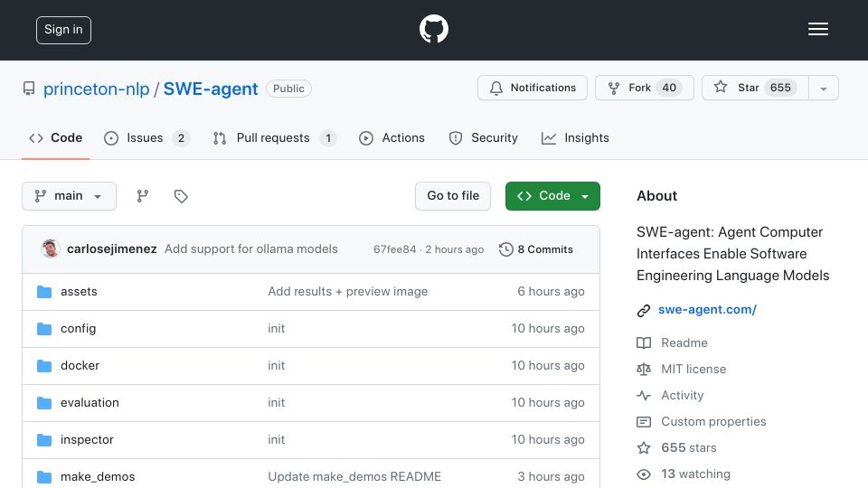Screen dimensions: 868x488
Task: Click the repository book icon beside princeton-nlp
Action: 29,89
